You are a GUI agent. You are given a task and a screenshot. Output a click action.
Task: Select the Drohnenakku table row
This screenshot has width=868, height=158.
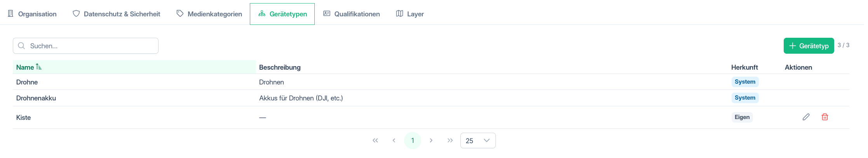click(431, 98)
